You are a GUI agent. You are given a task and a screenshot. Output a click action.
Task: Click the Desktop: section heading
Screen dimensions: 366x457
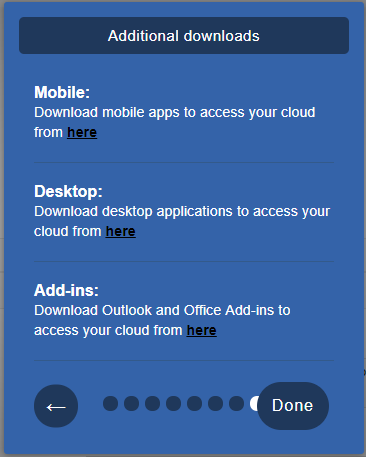point(68,191)
